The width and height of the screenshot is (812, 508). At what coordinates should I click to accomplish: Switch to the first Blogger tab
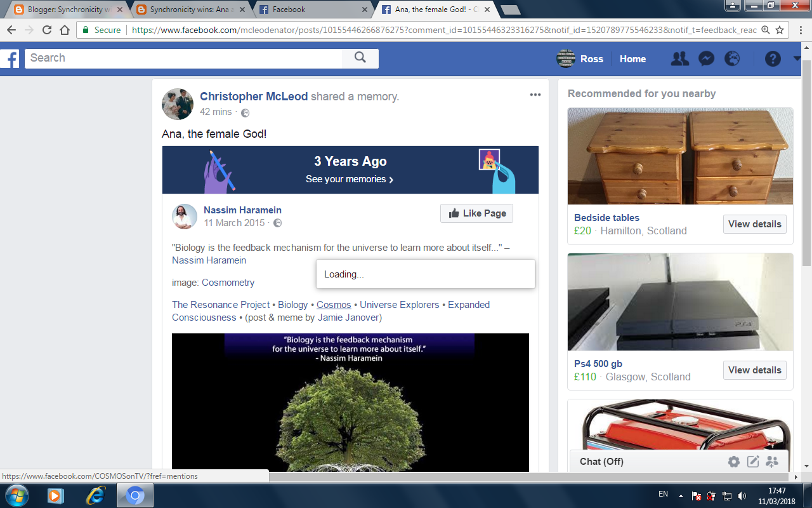click(x=68, y=10)
